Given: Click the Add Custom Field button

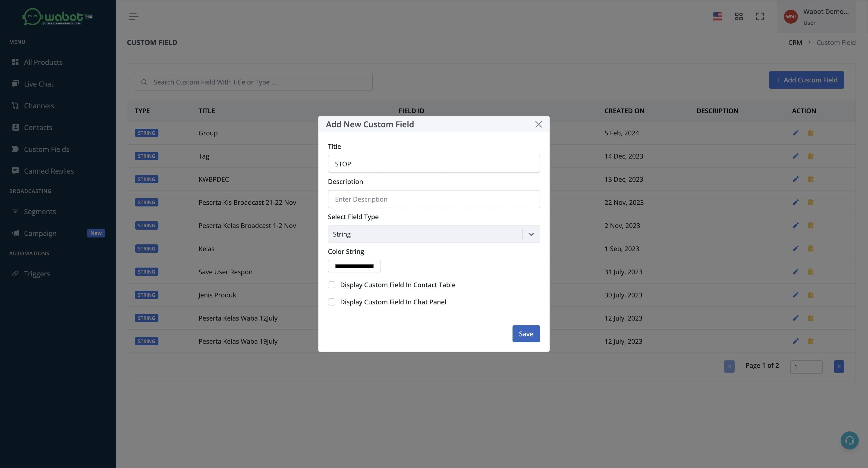Looking at the screenshot, I should pyautogui.click(x=806, y=80).
